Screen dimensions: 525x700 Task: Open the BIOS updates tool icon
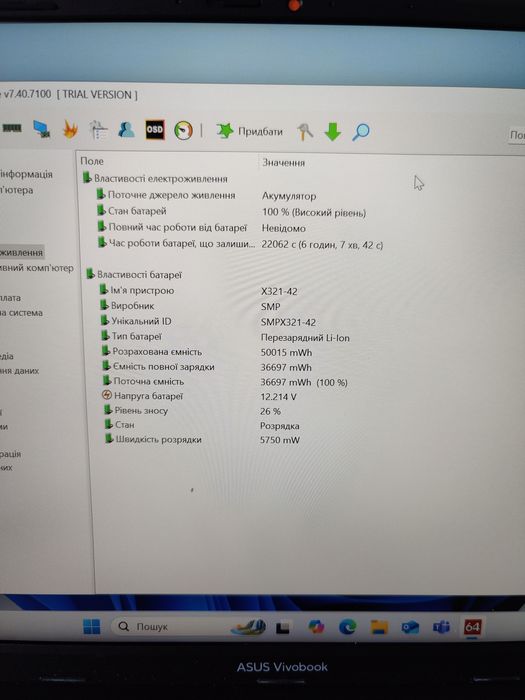pyautogui.click(x=305, y=132)
